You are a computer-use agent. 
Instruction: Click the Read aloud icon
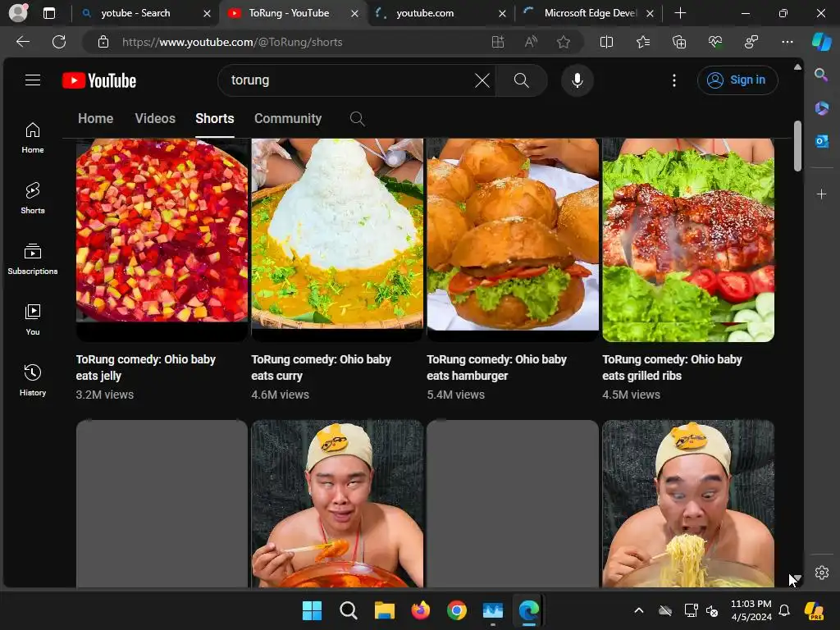click(x=531, y=42)
